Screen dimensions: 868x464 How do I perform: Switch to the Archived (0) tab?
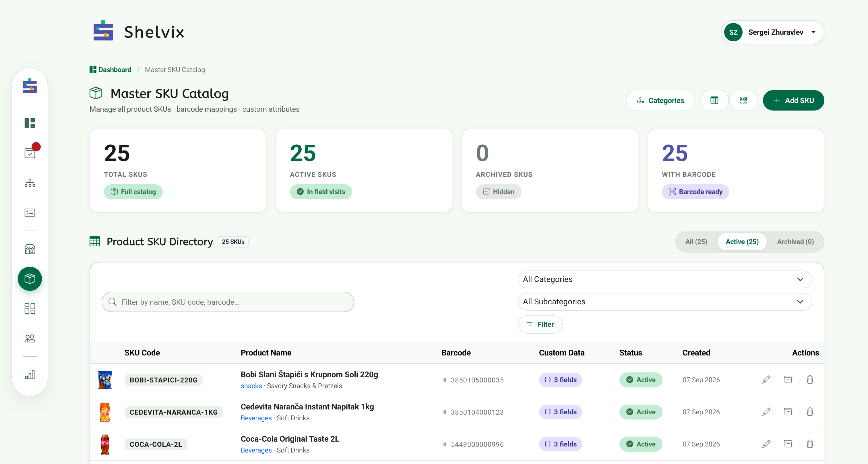795,241
